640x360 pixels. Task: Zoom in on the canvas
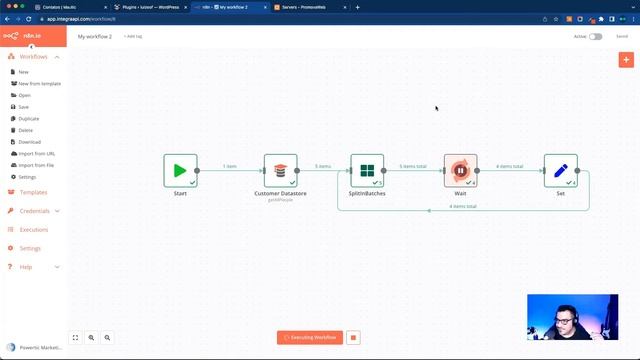click(x=91, y=338)
